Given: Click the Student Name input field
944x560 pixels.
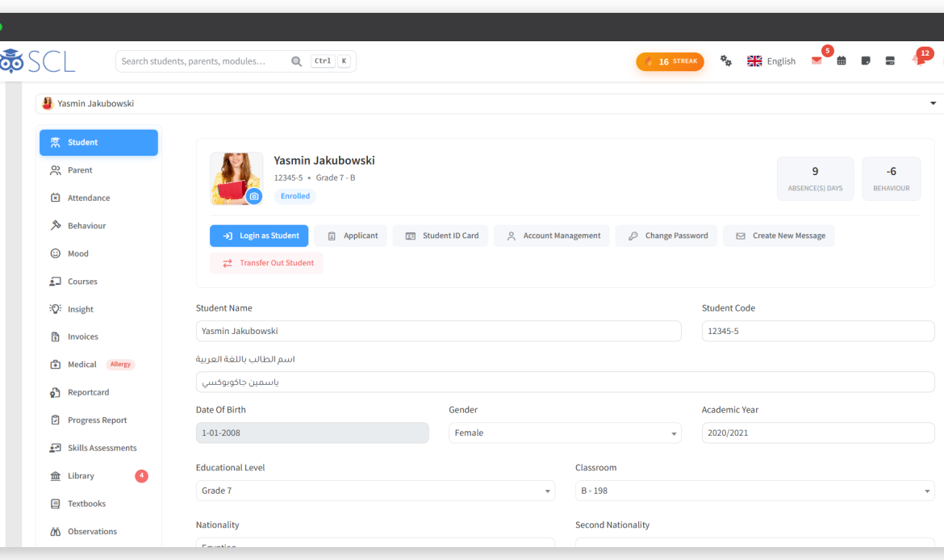Looking at the screenshot, I should (x=438, y=331).
